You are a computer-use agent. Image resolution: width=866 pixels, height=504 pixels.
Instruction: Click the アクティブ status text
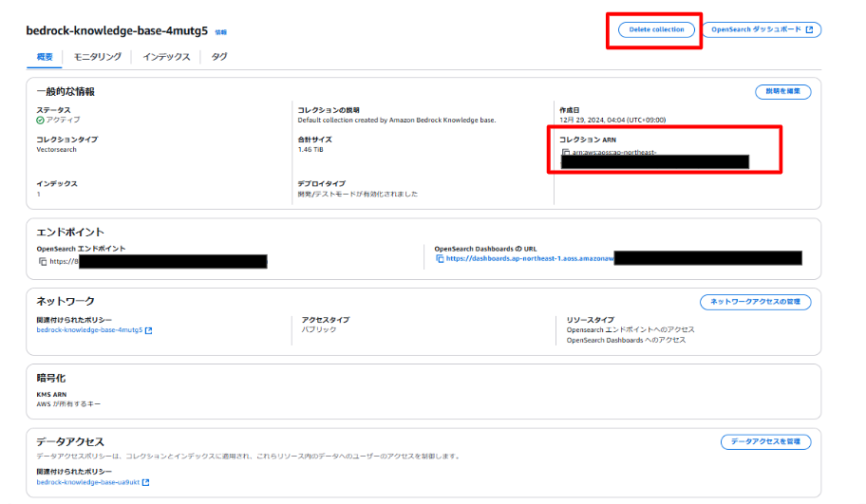point(63,120)
